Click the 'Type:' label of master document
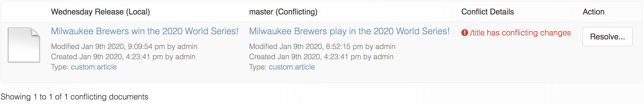 tap(258, 67)
